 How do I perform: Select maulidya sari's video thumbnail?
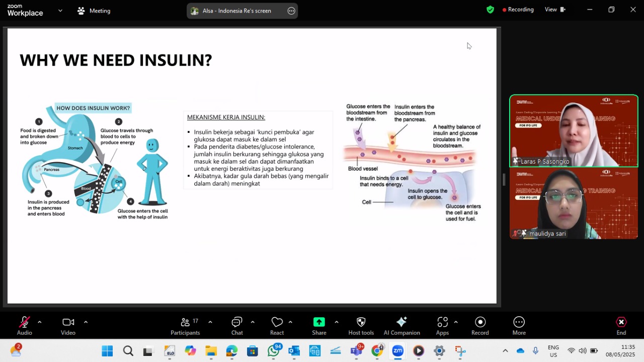point(574,203)
